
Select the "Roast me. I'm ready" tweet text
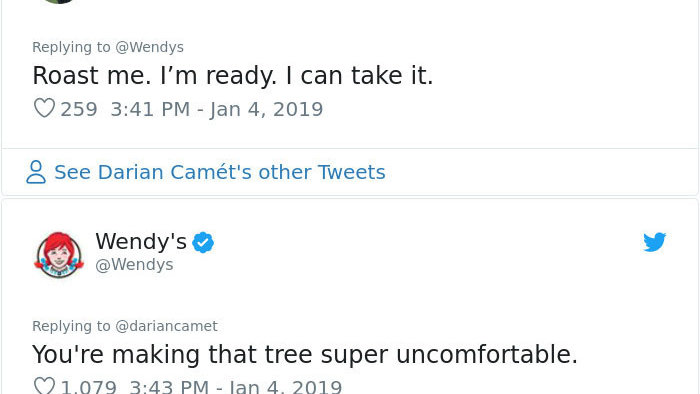click(233, 75)
